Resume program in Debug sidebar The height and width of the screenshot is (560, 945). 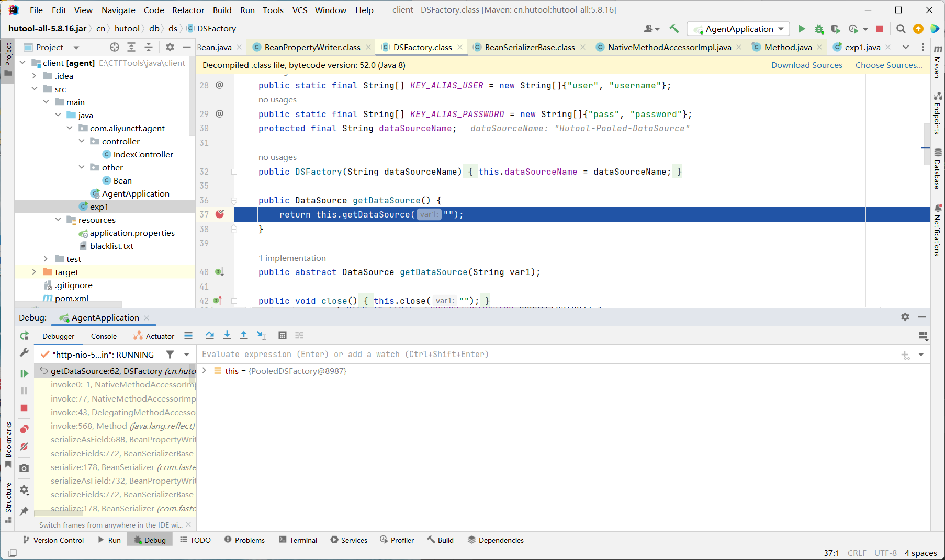[24, 373]
